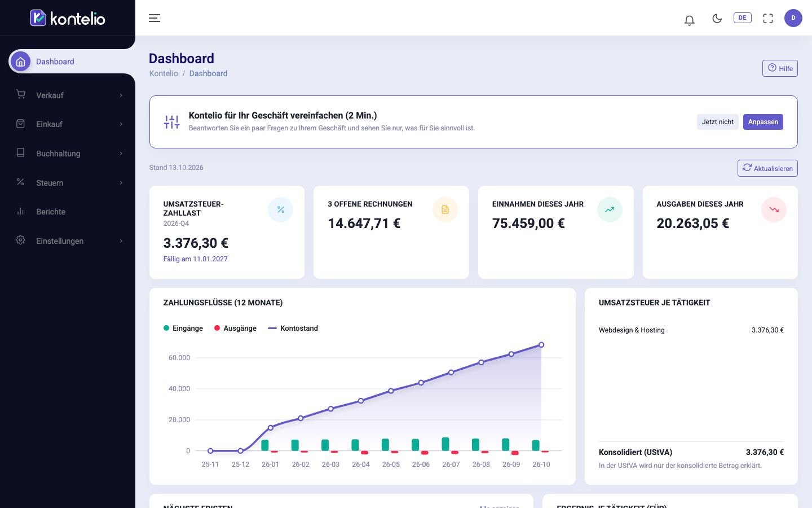Click the Konsolidiert (UStVA) label
The image size is (812, 508).
tap(636, 452)
